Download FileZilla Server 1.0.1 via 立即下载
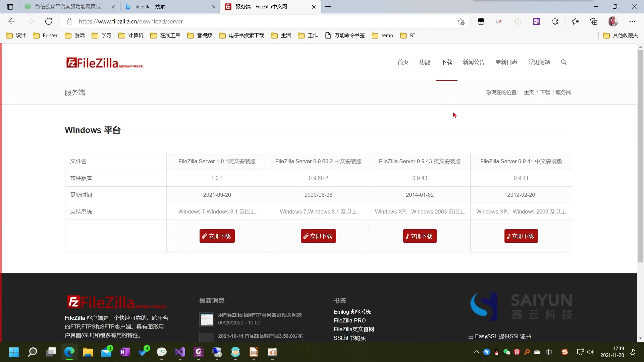The width and height of the screenshot is (644, 362). (217, 236)
